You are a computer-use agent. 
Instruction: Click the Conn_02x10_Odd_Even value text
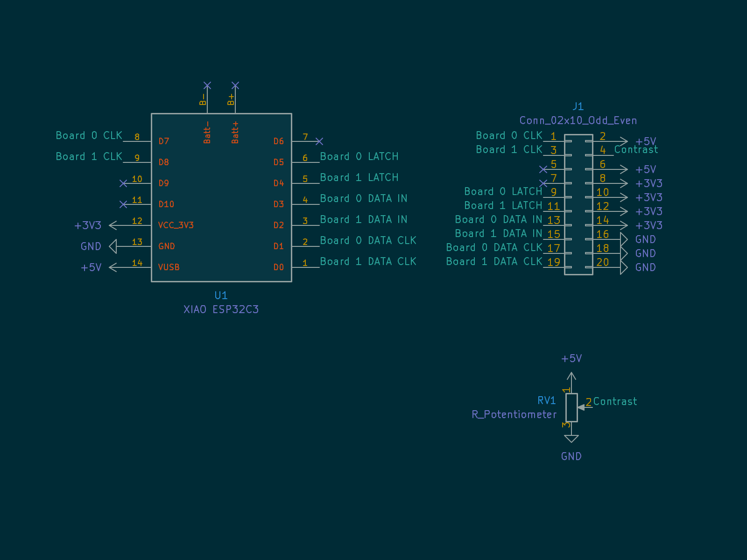578,120
